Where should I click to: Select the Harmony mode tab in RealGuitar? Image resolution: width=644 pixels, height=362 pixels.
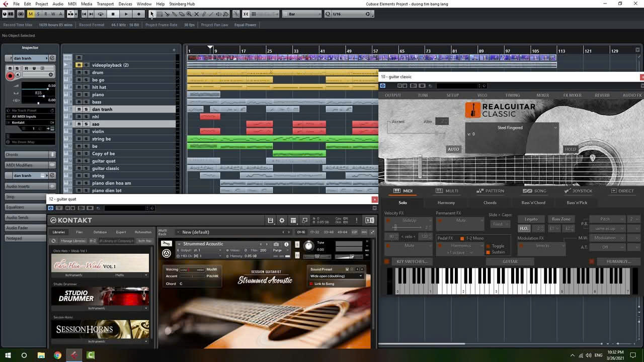(x=446, y=203)
